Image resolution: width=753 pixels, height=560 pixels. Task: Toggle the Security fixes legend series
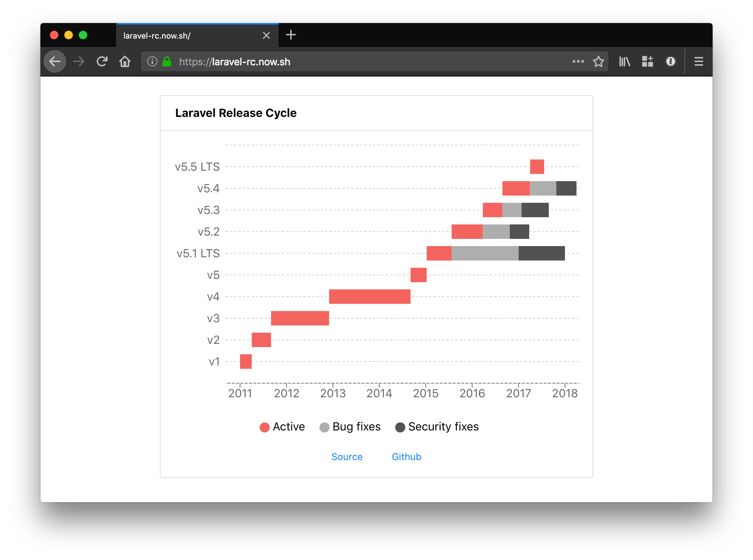pyautogui.click(x=437, y=427)
